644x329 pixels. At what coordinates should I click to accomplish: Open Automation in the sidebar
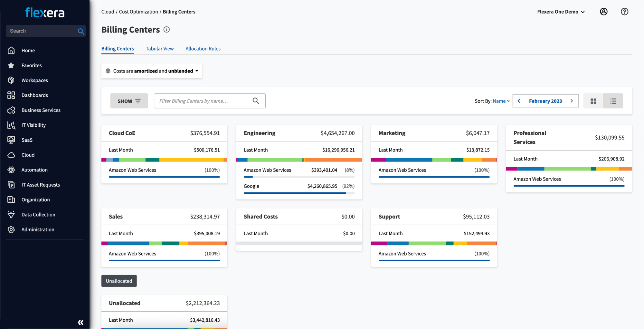[x=34, y=170]
